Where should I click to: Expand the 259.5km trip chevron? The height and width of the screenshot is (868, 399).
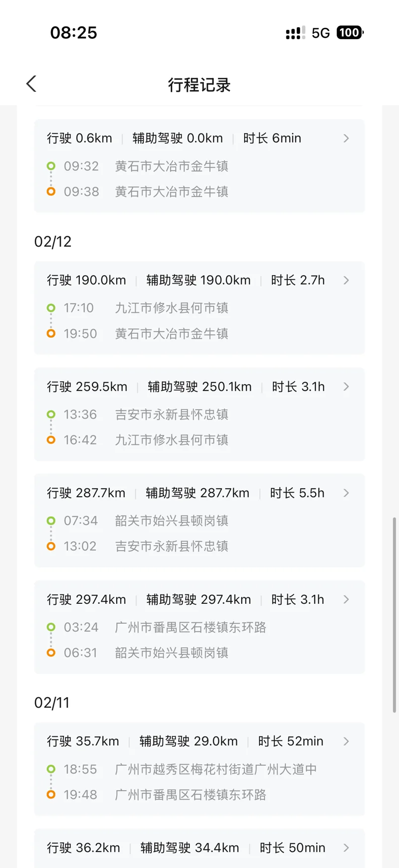pyautogui.click(x=346, y=387)
